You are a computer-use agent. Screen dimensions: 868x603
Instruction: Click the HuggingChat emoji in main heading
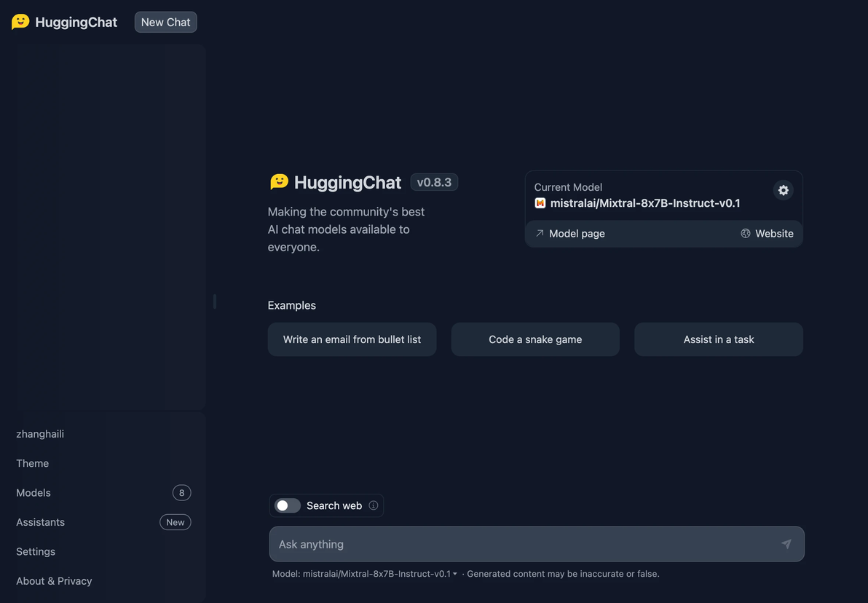[279, 181]
